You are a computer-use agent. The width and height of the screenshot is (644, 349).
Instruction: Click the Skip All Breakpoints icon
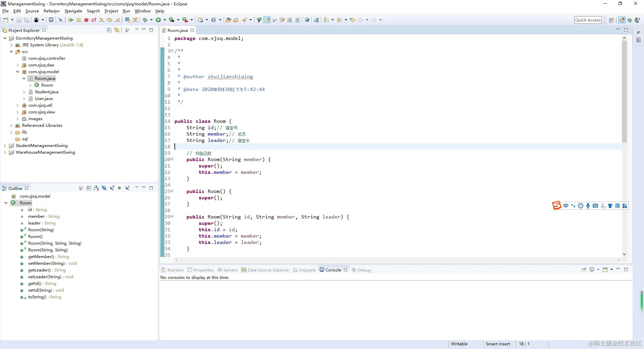pos(60,20)
